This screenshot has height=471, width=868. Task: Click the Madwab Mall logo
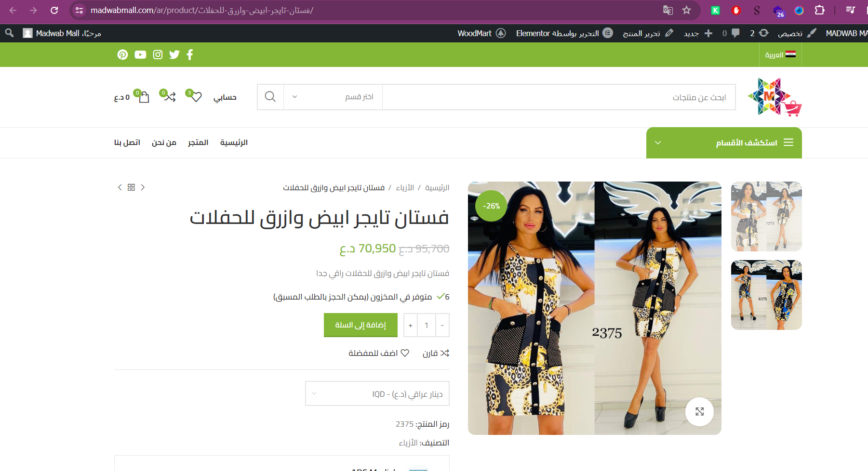[775, 97]
